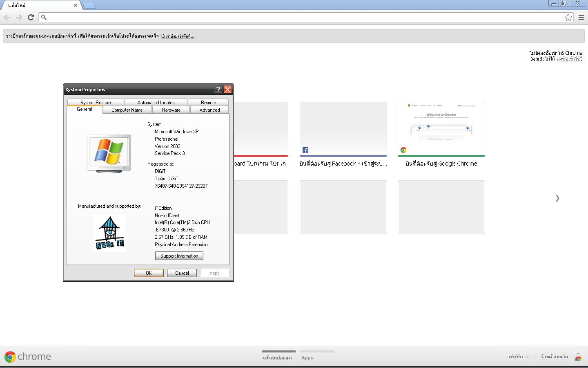Click the browser forward arrow
The image size is (588, 368).
click(x=19, y=17)
